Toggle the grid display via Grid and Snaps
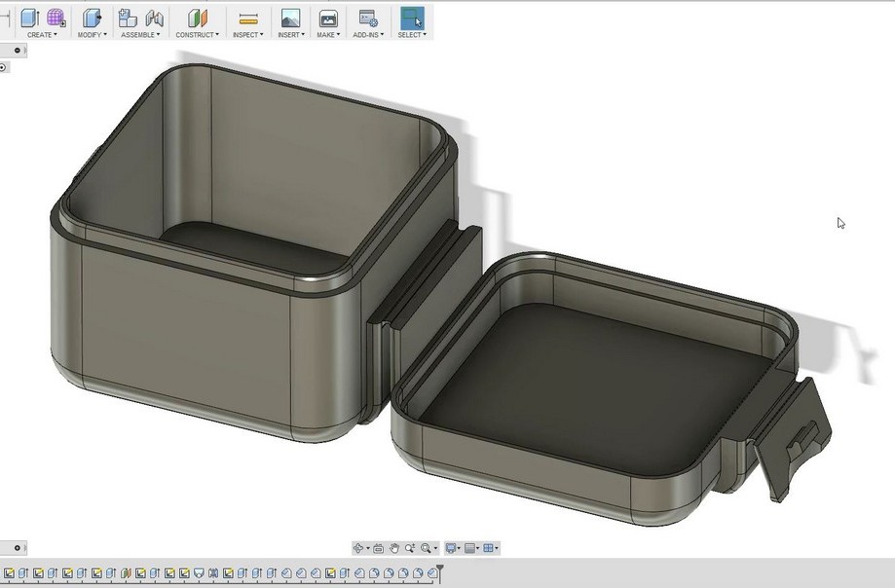The height and width of the screenshot is (588, 895). (x=469, y=548)
